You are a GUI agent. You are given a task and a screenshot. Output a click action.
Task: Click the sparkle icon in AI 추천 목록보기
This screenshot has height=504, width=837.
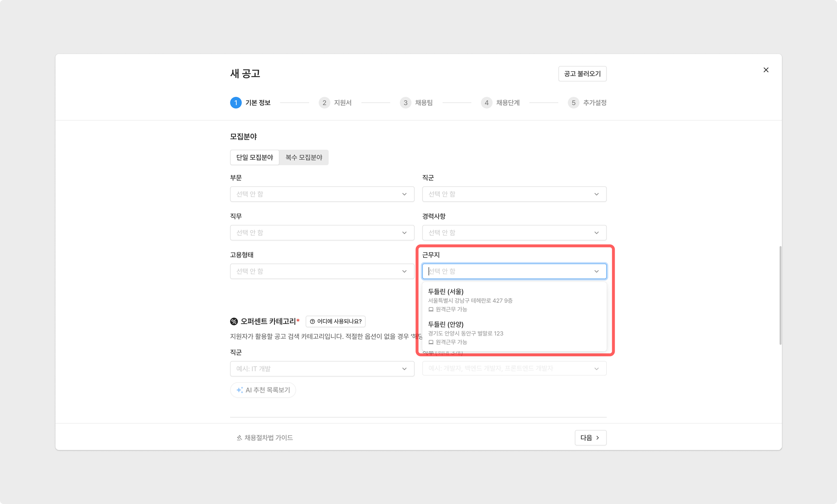(x=239, y=390)
